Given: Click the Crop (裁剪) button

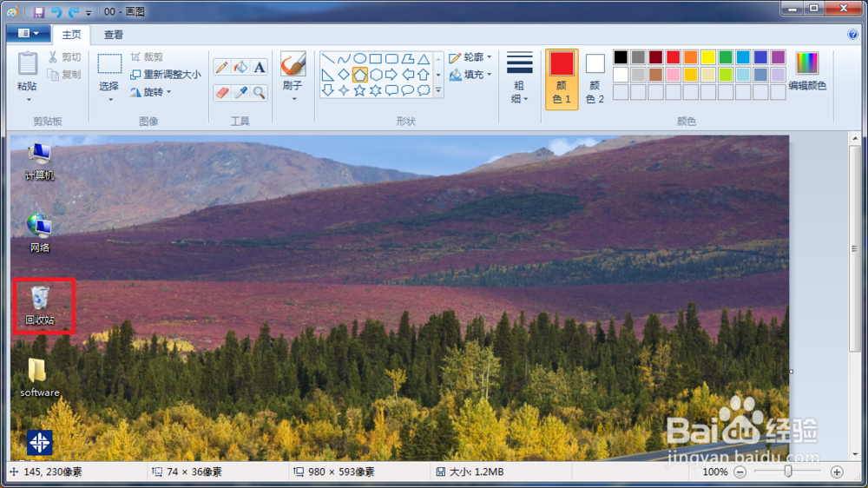Looking at the screenshot, I should pos(147,57).
